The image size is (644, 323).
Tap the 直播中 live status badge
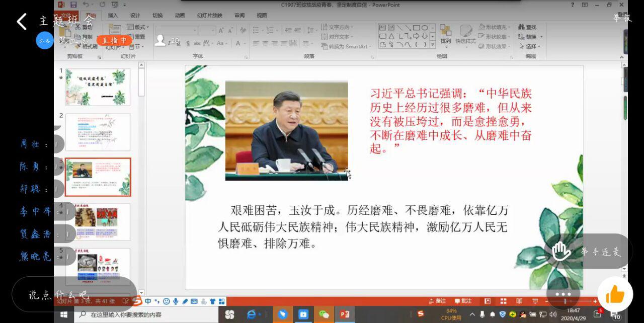pyautogui.click(x=115, y=40)
